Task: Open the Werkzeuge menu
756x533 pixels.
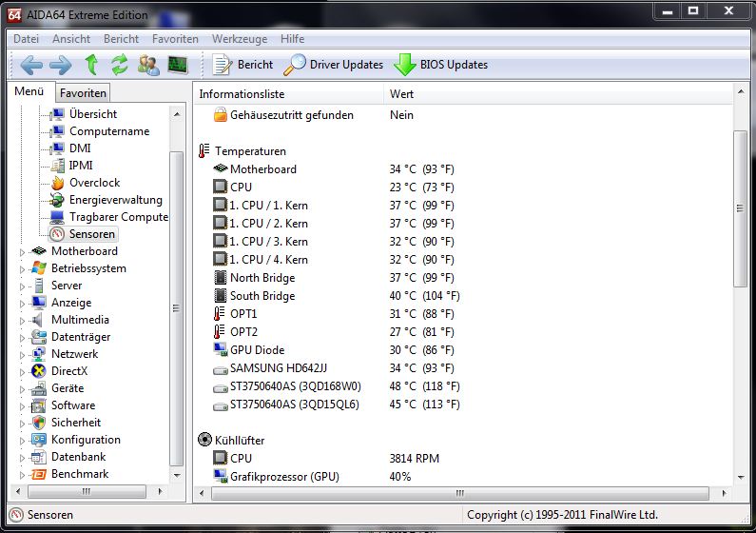Action: [240, 39]
